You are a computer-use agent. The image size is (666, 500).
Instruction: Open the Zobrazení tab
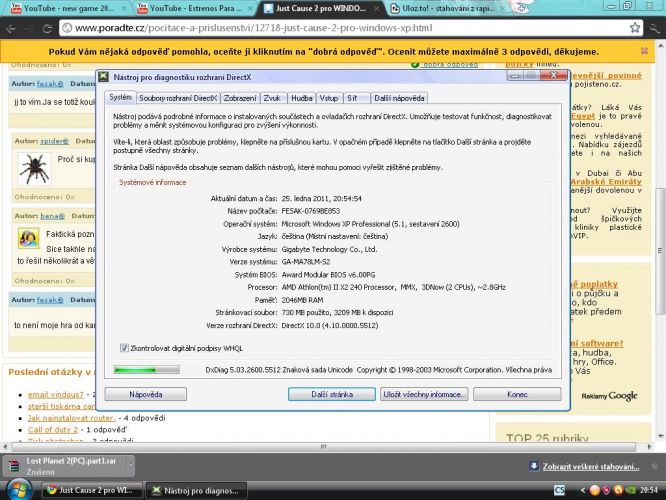pyautogui.click(x=240, y=98)
